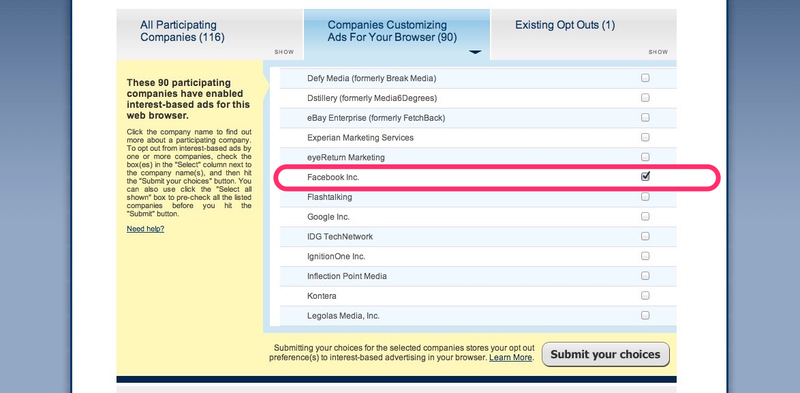Click the Companies Customizing Ads tab
Viewport: 800px width, 393px height.
tap(392, 31)
